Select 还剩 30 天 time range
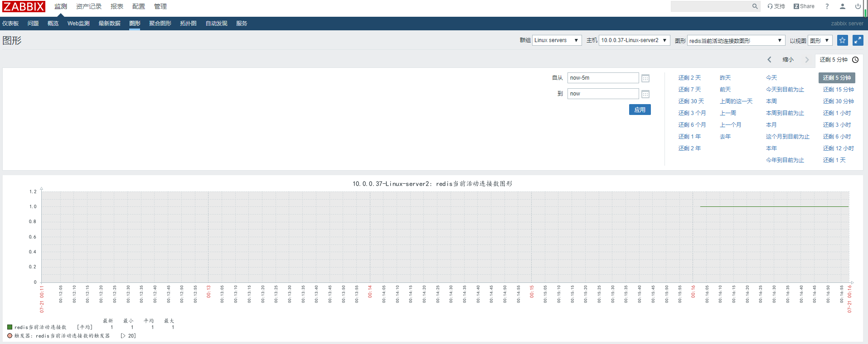868x344 pixels. 691,101
